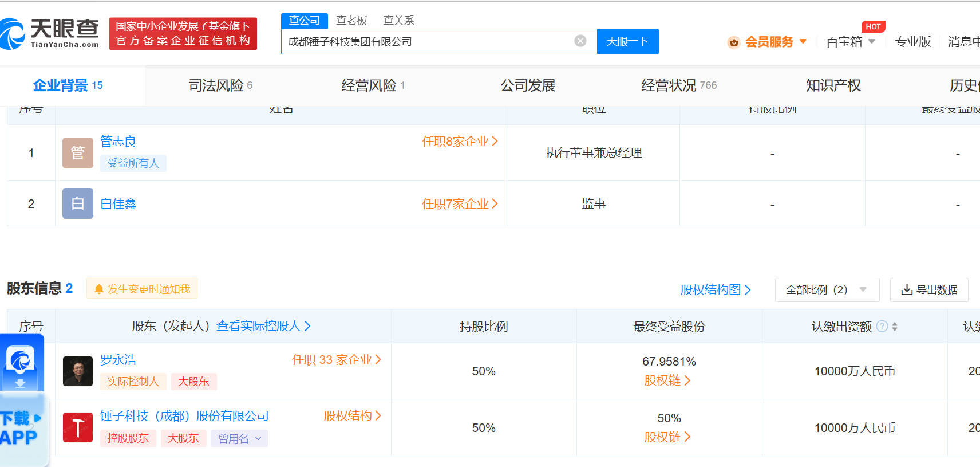Select the 企业背景 tab
Image resolution: width=980 pixels, height=467 pixels.
coord(68,85)
